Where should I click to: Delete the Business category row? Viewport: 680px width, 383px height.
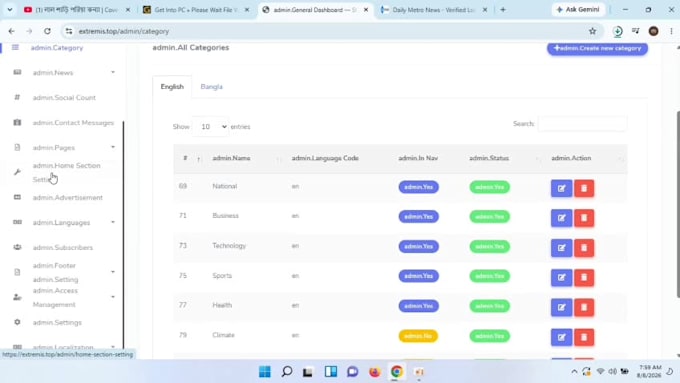(584, 218)
